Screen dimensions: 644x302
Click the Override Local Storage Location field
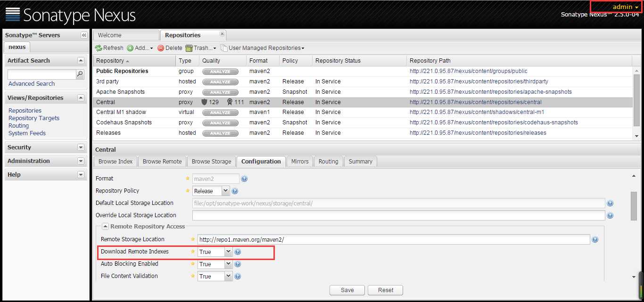tap(398, 215)
